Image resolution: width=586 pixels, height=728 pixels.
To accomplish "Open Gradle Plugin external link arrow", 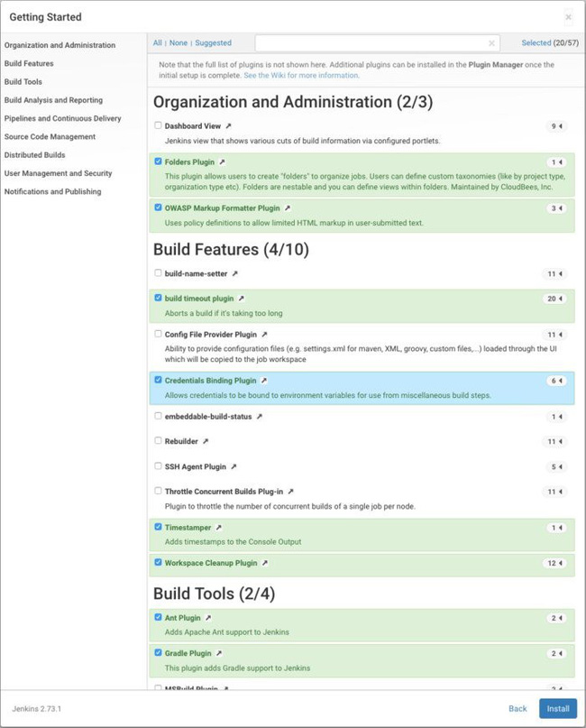I will click(x=218, y=653).
